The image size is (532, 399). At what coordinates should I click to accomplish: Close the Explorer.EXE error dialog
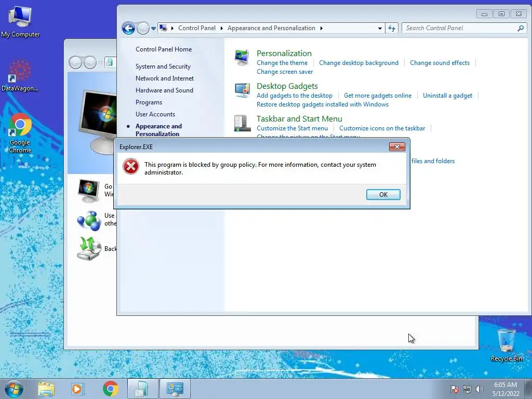pyautogui.click(x=397, y=147)
